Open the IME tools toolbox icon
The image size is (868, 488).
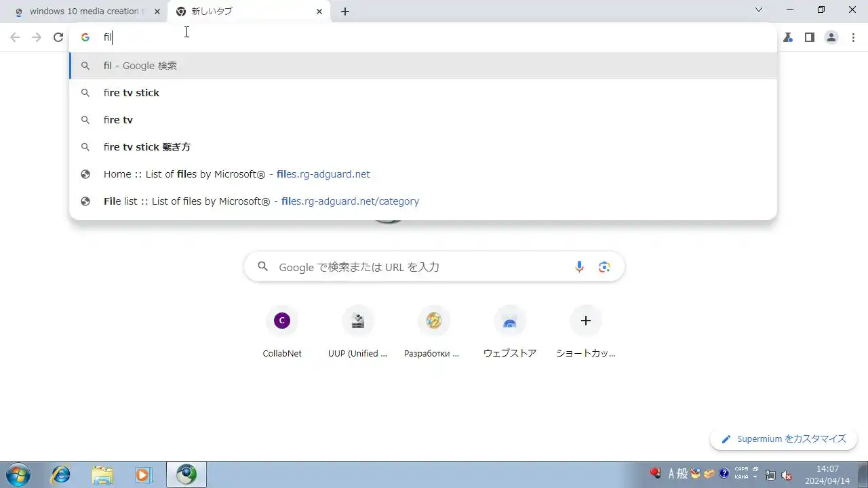coord(709,474)
